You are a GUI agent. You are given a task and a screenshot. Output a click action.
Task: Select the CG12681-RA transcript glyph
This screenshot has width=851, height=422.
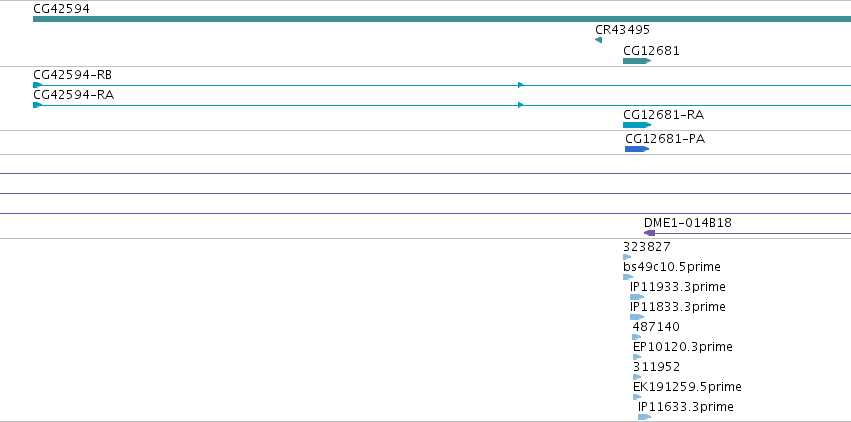click(x=637, y=125)
